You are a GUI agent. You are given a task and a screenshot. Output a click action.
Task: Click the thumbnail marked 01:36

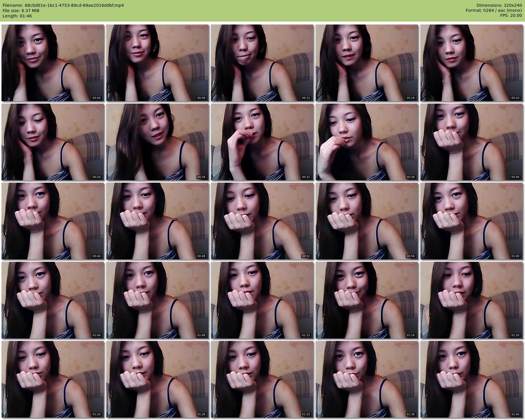point(367,379)
